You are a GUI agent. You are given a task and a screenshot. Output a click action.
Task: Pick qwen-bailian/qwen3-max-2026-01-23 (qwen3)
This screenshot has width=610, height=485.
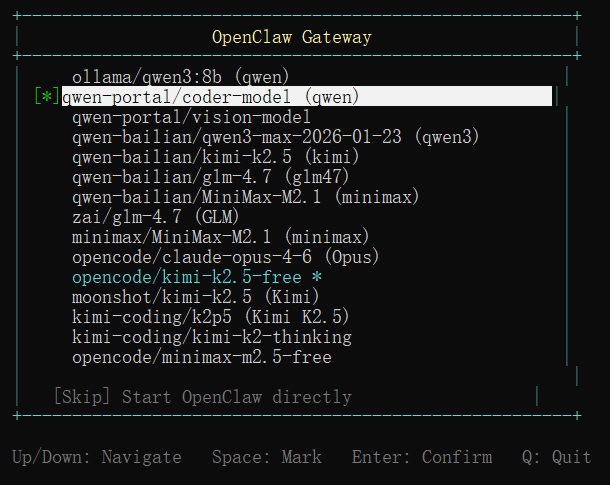(275, 137)
